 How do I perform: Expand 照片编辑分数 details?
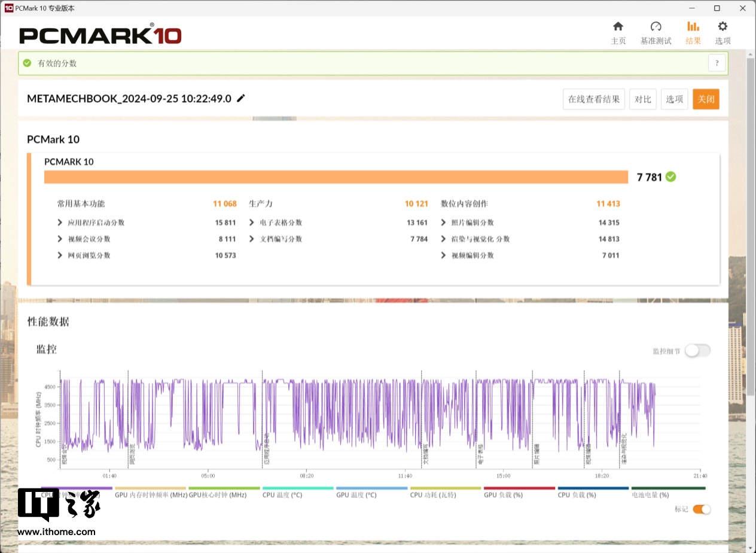[443, 223]
